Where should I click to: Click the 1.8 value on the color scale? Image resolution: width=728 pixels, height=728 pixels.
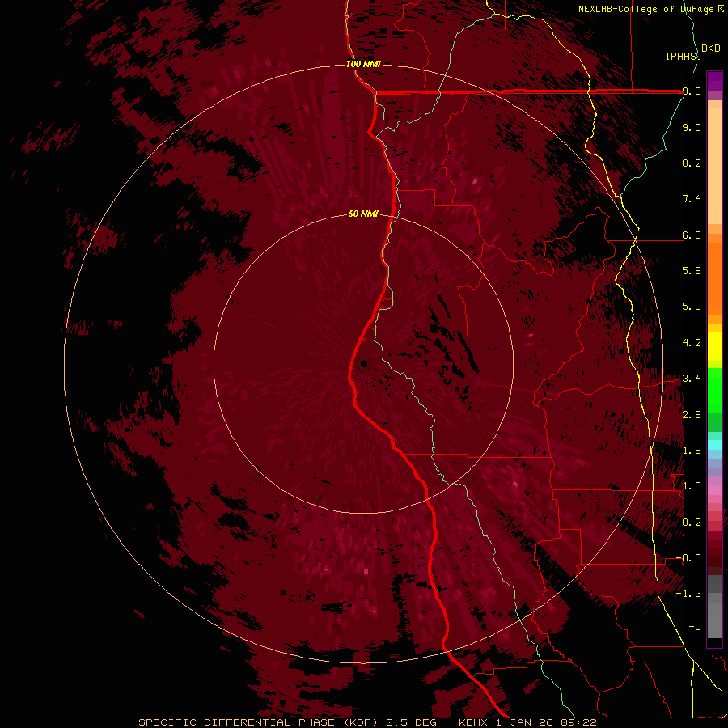[x=692, y=451]
